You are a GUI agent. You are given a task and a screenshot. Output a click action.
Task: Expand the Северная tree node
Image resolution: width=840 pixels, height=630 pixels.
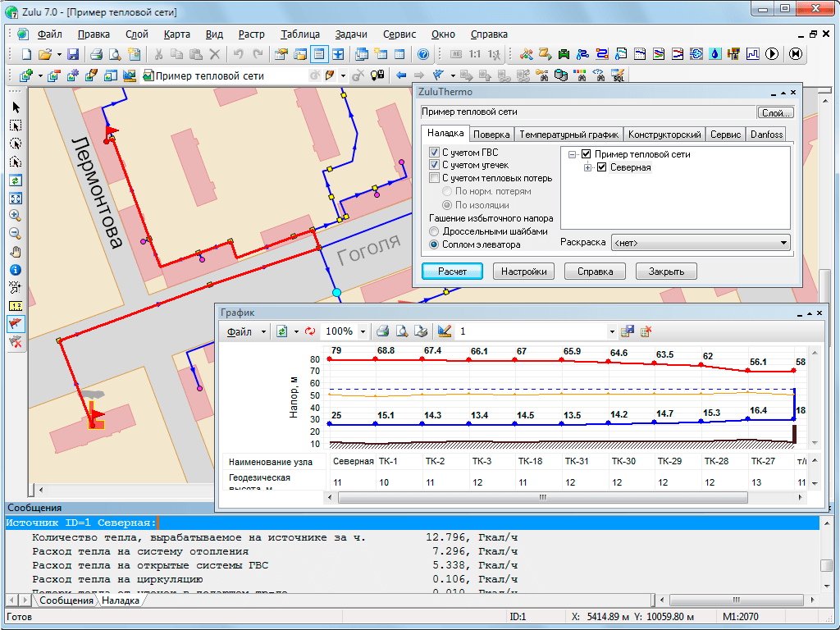pos(588,168)
